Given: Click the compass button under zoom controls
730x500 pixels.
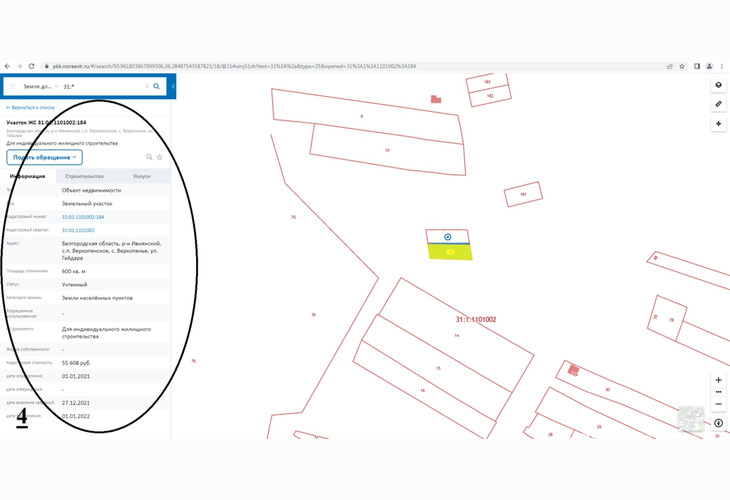Looking at the screenshot, I should 718,423.
